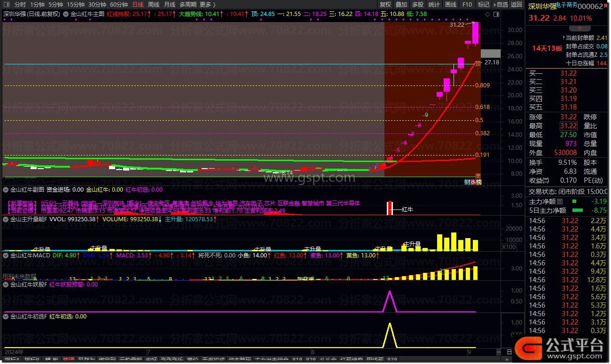Collapse the 金山红牛主图 indicator dropdown

click(65, 14)
